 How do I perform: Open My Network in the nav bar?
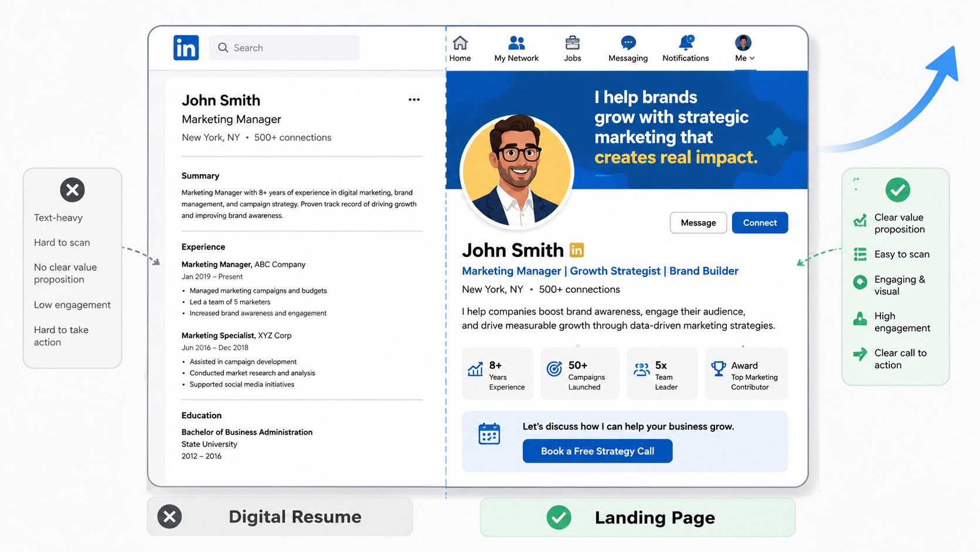click(516, 49)
